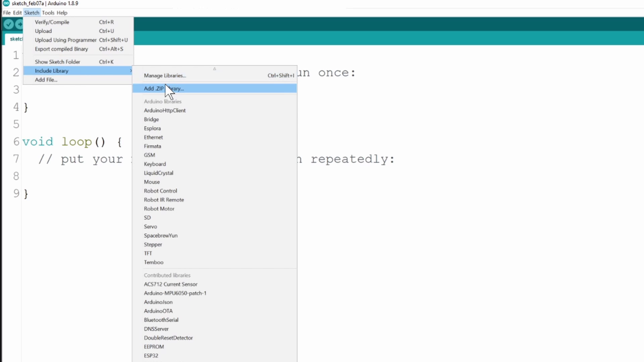Click the Verify checkmark toolbar icon
Screen dimensions: 644x362
coord(9,24)
